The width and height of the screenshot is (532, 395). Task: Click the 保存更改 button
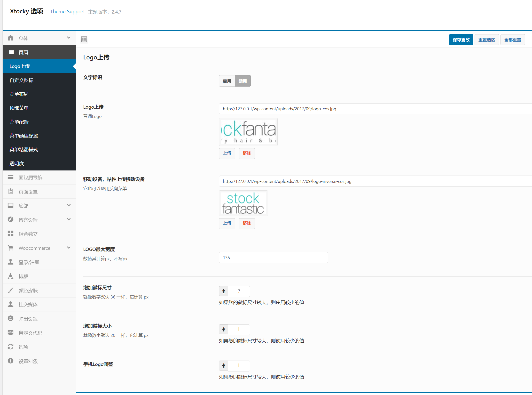point(461,40)
